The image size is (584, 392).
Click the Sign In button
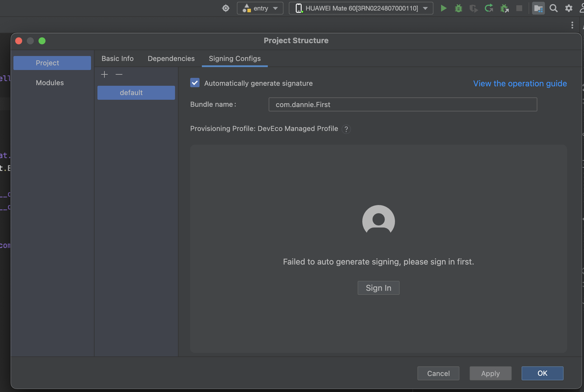[378, 288]
